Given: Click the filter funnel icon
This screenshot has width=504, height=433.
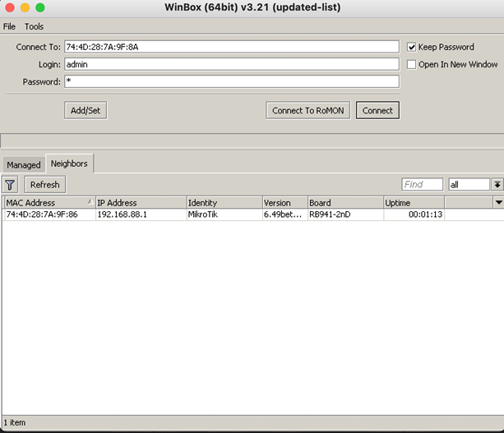Looking at the screenshot, I should [x=10, y=185].
